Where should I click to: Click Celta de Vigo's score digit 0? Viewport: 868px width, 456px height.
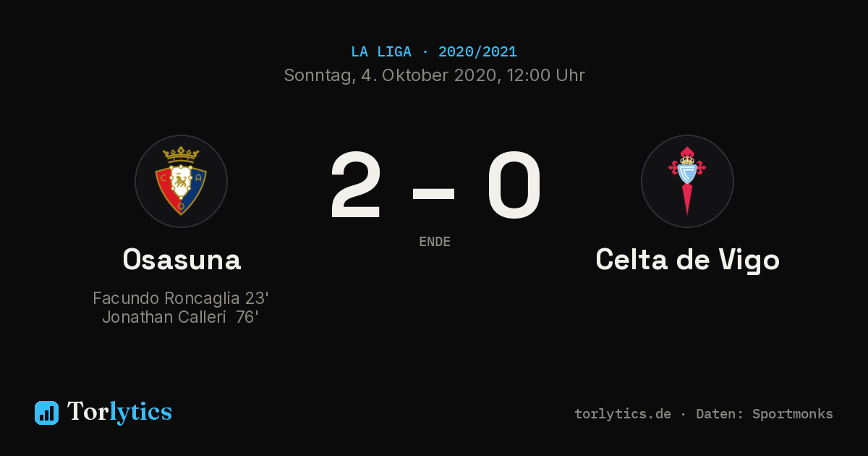[x=514, y=185]
